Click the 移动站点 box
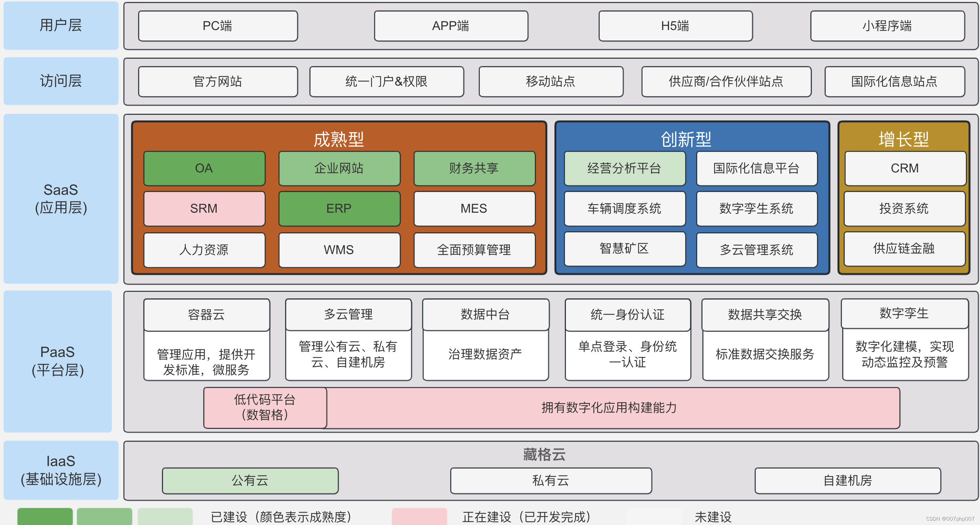This screenshot has height=525, width=980. tap(551, 82)
